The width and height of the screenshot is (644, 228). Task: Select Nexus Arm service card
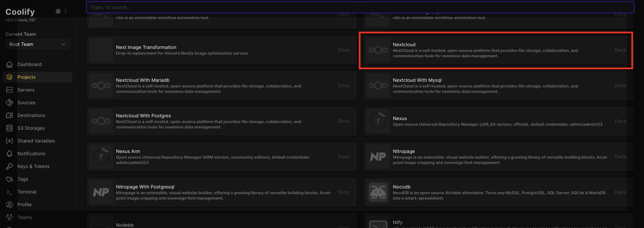[x=221, y=157]
